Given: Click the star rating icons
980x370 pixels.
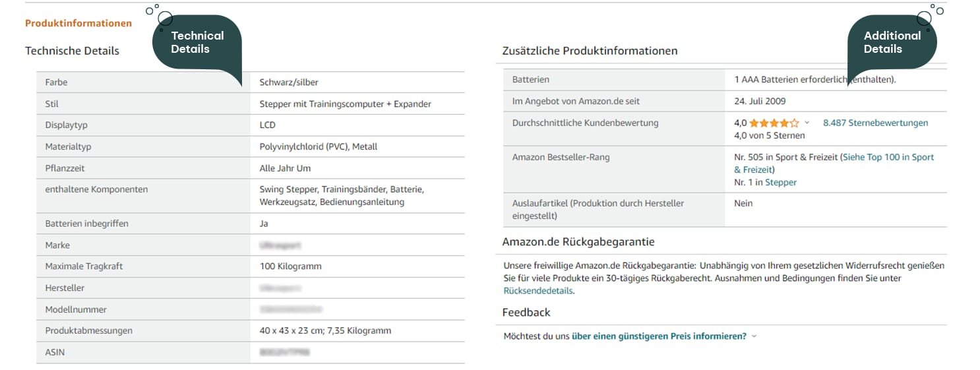Looking at the screenshot, I should click(774, 123).
